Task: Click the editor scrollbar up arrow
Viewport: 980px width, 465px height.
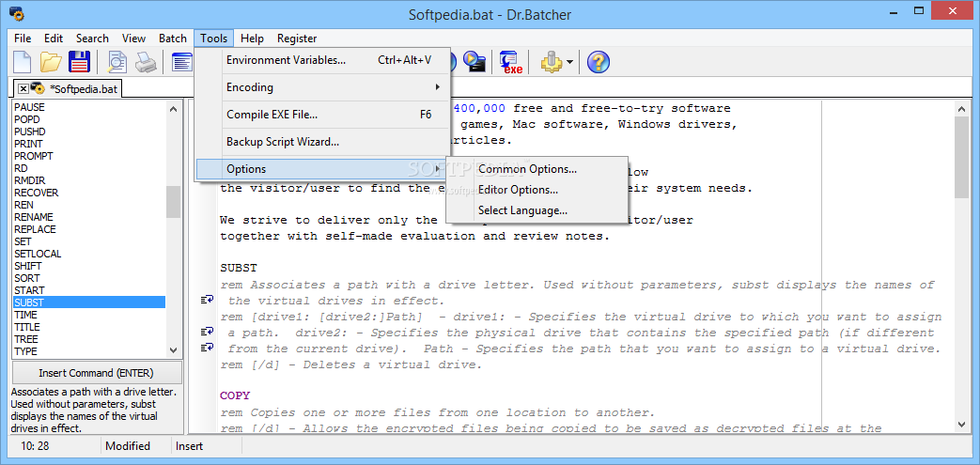Action: click(962, 108)
